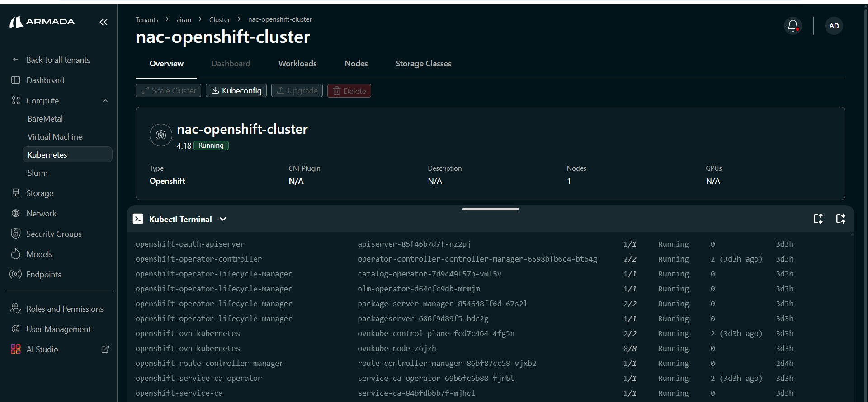This screenshot has height=402, width=868.
Task: Collapse the sidebar with double-chevron icon
Action: [x=104, y=22]
